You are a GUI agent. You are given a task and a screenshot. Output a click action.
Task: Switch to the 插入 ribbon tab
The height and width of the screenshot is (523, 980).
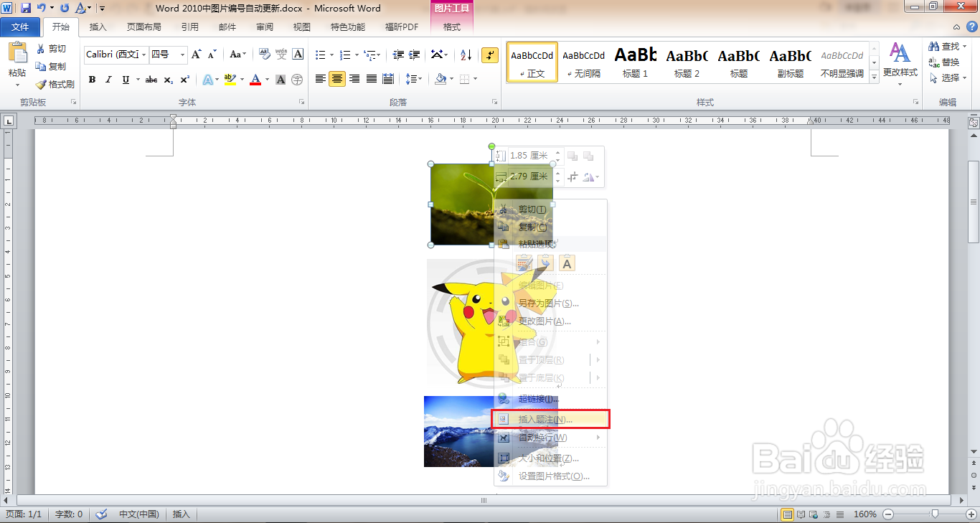(98, 27)
